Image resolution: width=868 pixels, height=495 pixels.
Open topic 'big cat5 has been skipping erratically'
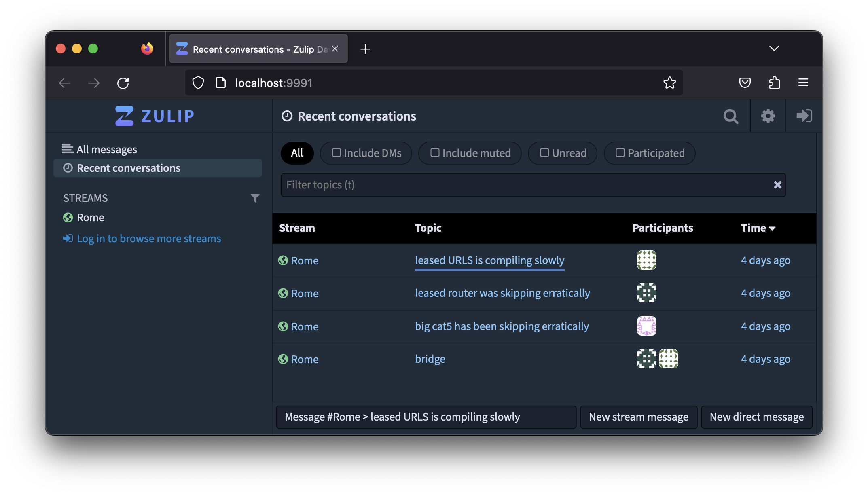(x=502, y=326)
